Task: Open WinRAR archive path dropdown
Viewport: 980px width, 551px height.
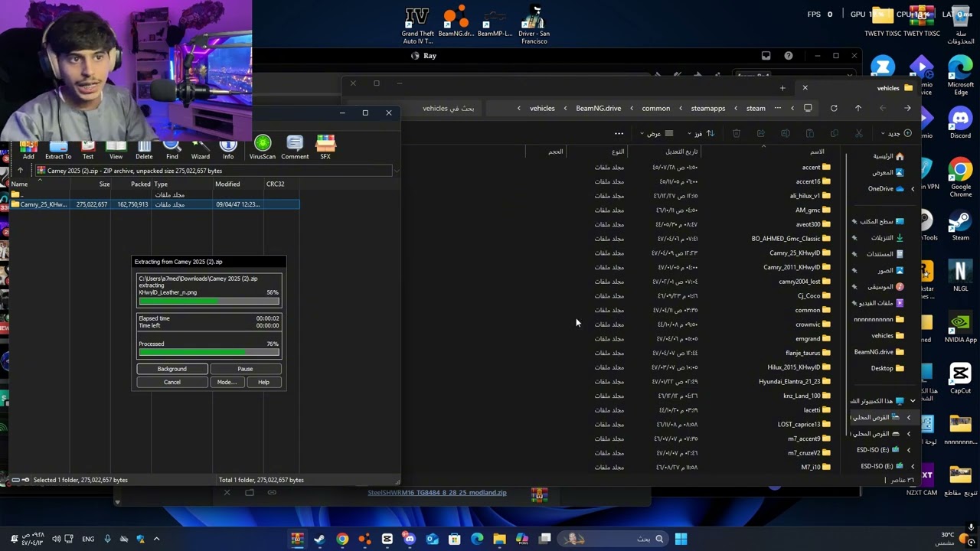Action: tap(396, 171)
